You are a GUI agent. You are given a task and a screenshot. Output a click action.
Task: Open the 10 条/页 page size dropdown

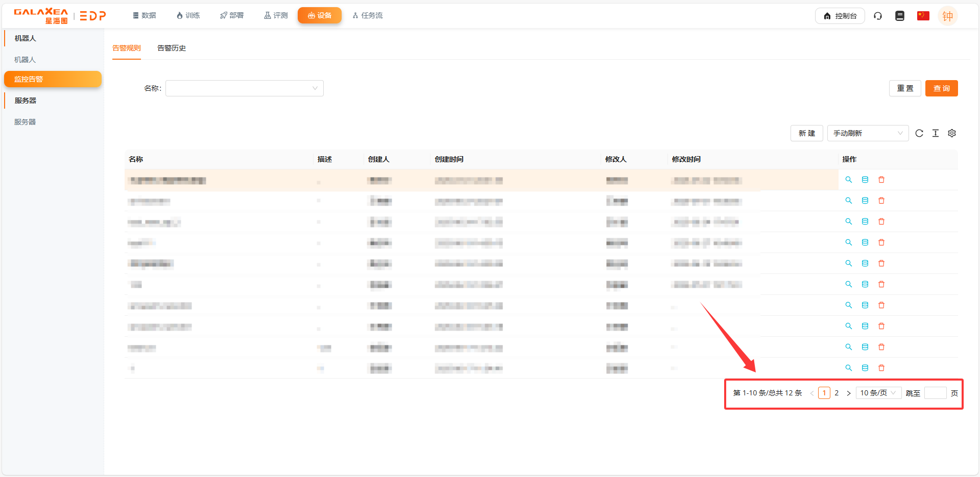pos(878,393)
